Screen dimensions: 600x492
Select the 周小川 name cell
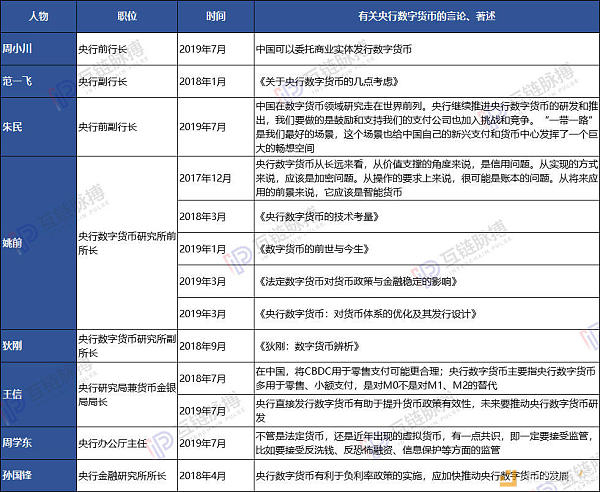(38, 49)
